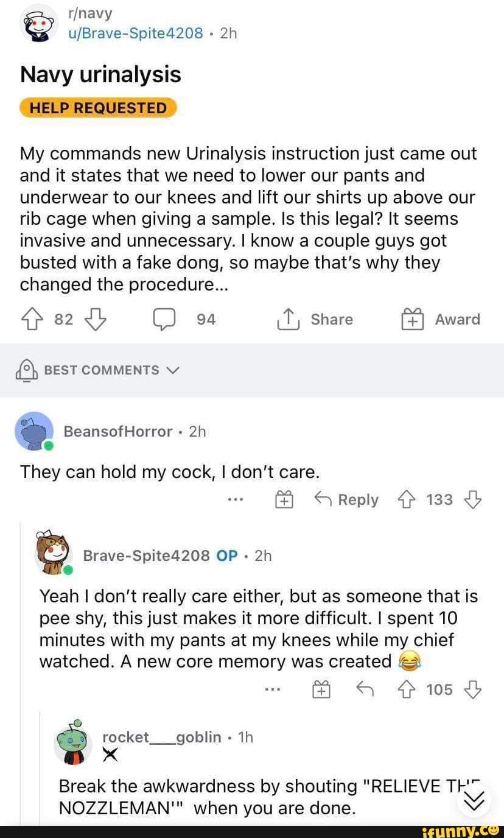Award BeansofHorror's comment with gift icon
The width and height of the screenshot is (504, 838).
click(x=283, y=499)
